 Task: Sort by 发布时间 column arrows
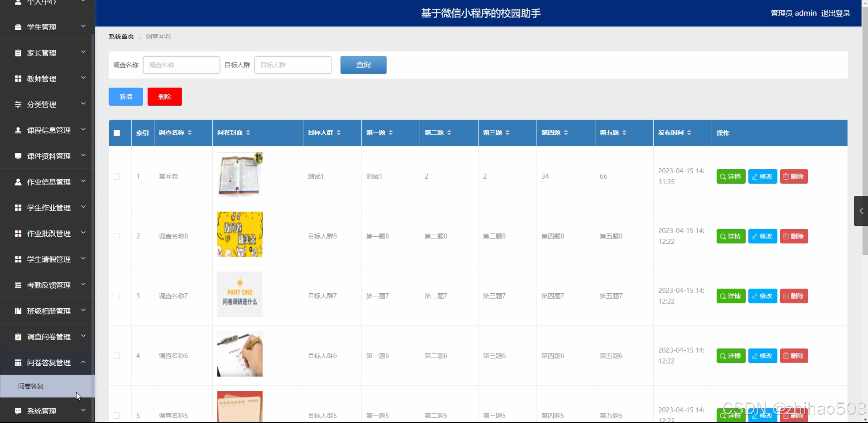click(689, 132)
